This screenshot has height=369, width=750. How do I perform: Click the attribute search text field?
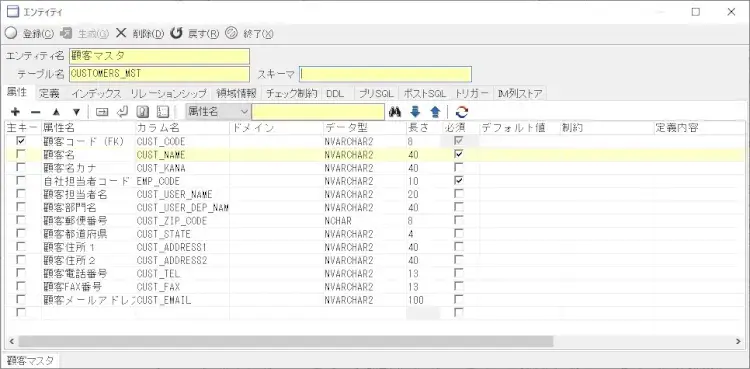click(x=318, y=112)
